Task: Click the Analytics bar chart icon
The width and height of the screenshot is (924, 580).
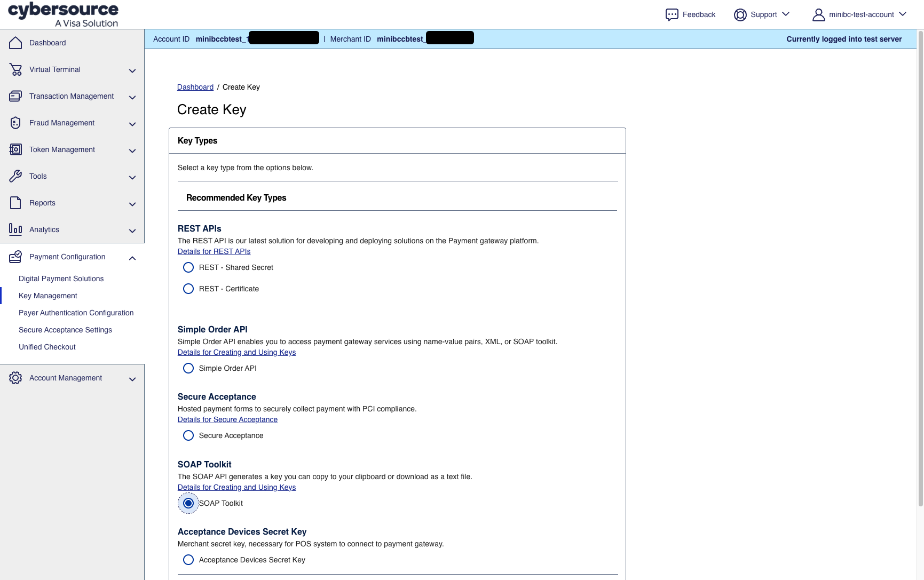Action: tap(15, 229)
